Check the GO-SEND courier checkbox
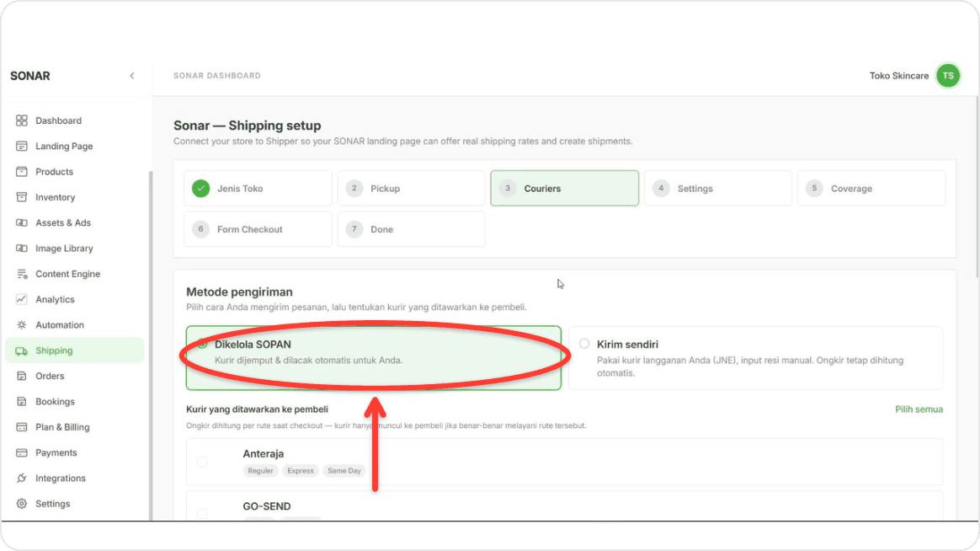The width and height of the screenshot is (980, 551). [x=202, y=513]
